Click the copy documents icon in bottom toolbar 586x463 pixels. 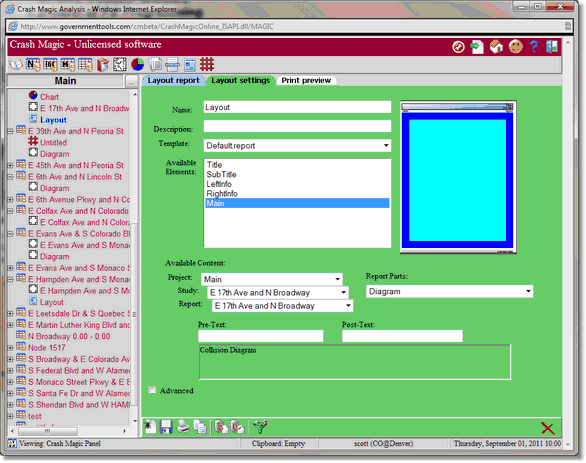pos(200,427)
